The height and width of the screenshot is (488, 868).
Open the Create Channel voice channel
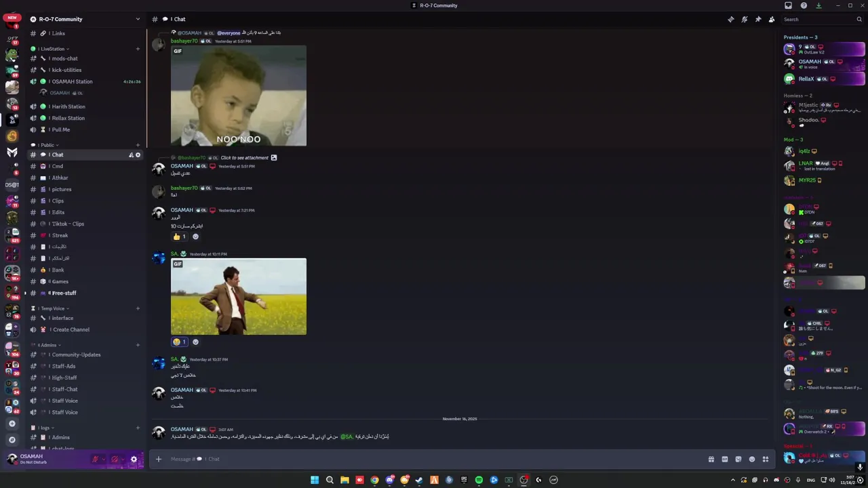(85, 329)
